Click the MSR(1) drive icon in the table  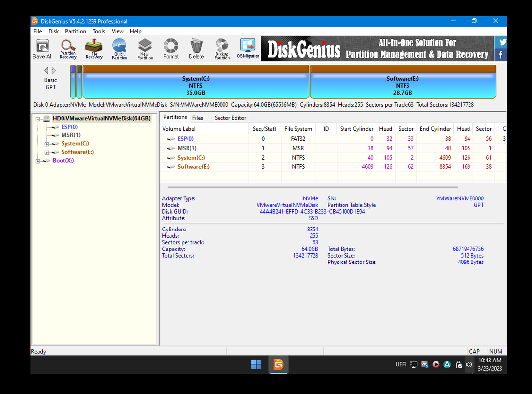pos(171,148)
